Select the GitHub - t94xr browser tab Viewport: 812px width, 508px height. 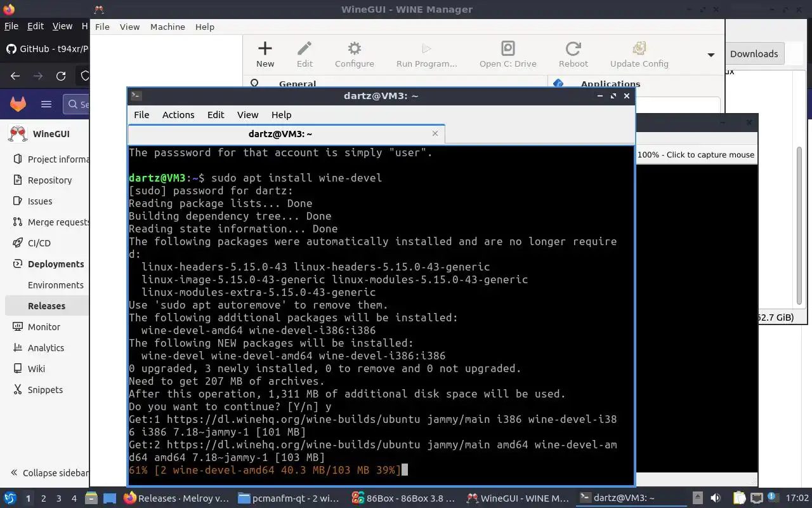[x=47, y=49]
